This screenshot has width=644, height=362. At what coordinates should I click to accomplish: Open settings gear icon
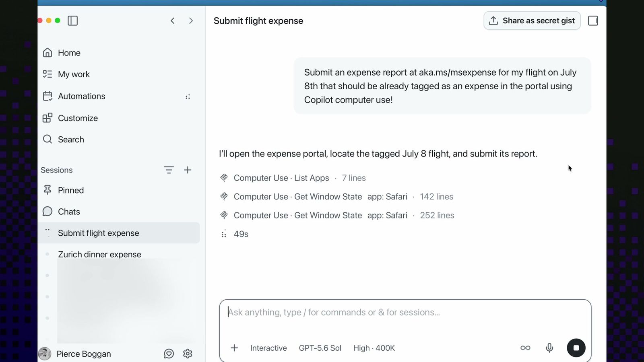(188, 354)
